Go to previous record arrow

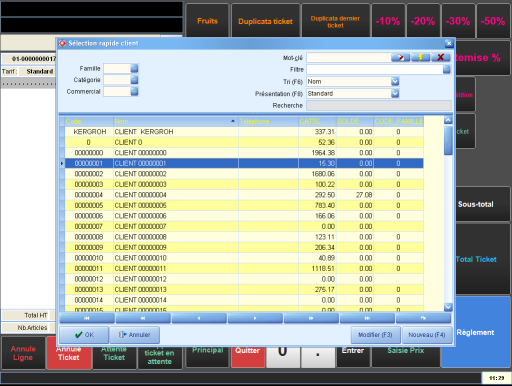[199, 318]
